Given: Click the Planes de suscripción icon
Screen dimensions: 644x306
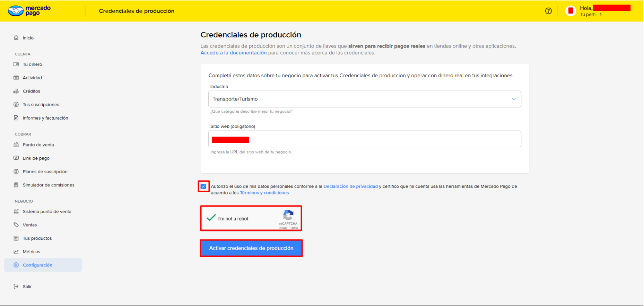Looking at the screenshot, I should 16,172.
